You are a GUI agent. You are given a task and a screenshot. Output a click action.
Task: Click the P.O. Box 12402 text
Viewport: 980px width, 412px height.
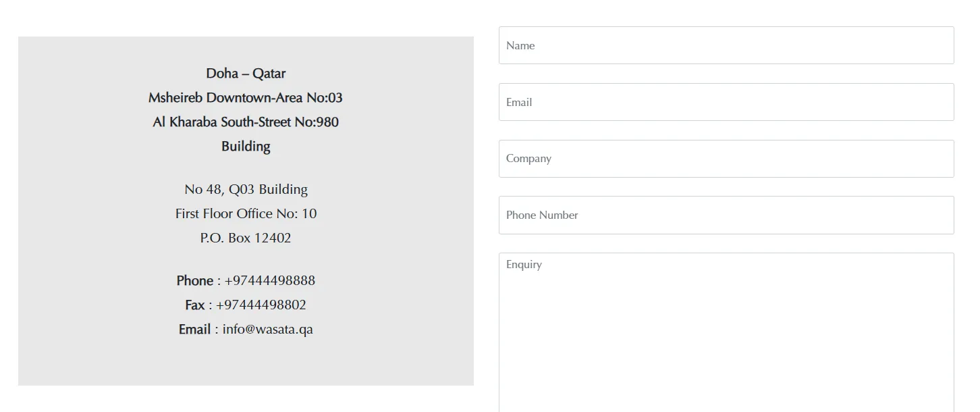point(246,238)
